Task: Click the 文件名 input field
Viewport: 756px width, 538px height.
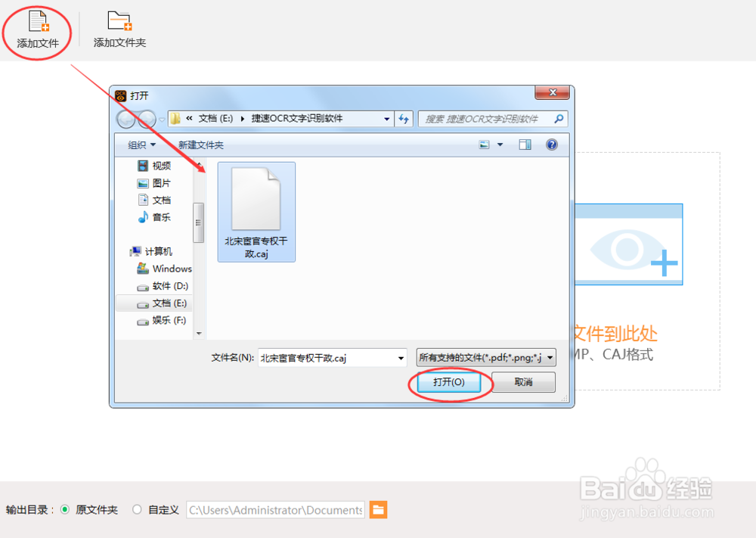Action: point(327,358)
